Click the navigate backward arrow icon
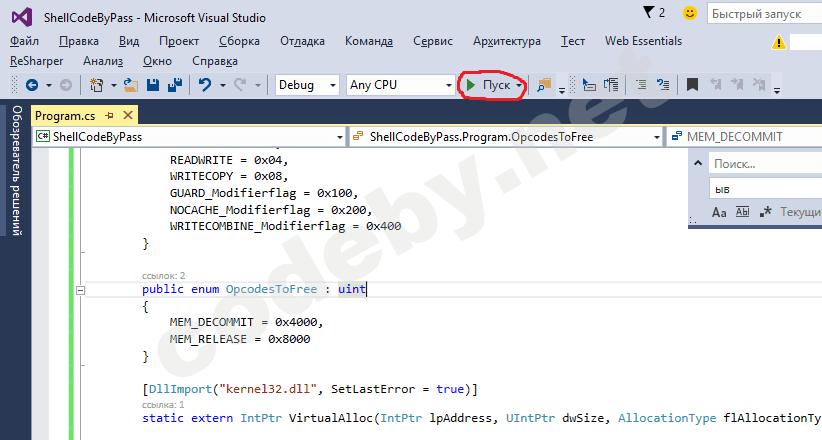This screenshot has height=440, width=822. [x=32, y=86]
